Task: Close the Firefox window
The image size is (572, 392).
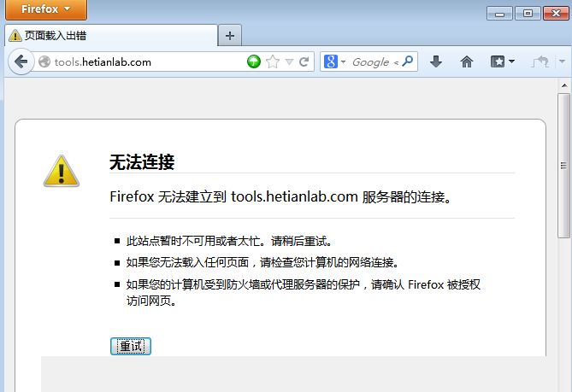Action: [556, 14]
